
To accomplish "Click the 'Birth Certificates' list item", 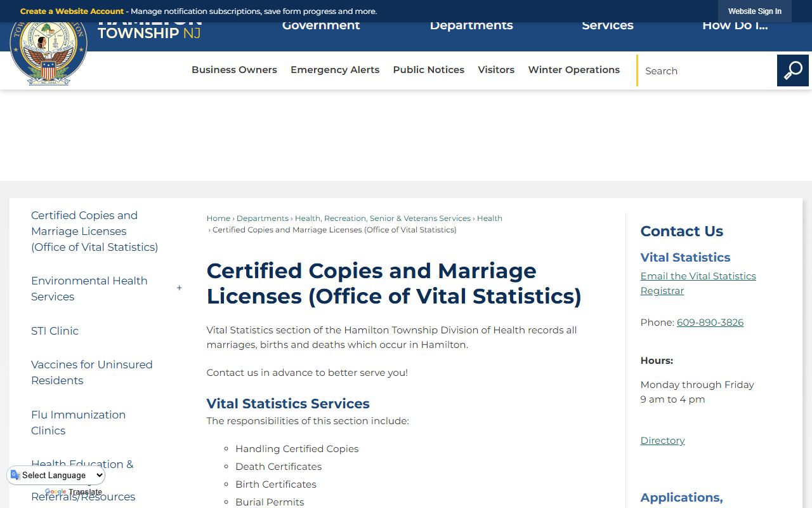I will [x=276, y=485].
